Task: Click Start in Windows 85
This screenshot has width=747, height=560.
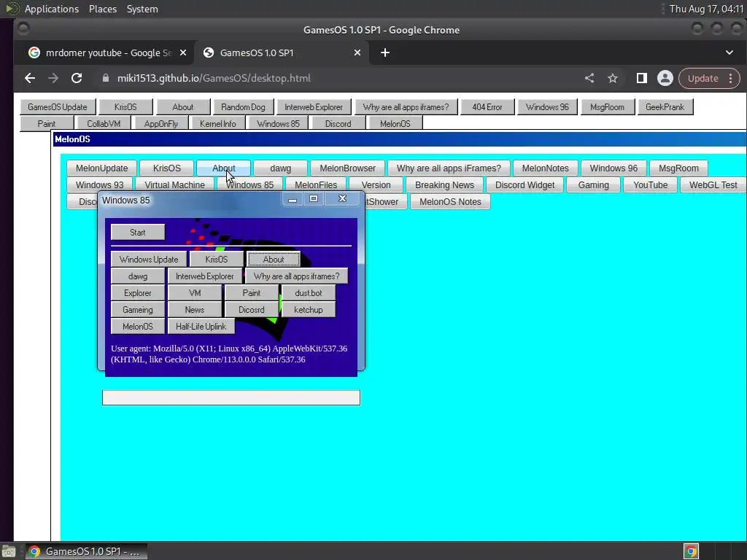Action: (138, 233)
